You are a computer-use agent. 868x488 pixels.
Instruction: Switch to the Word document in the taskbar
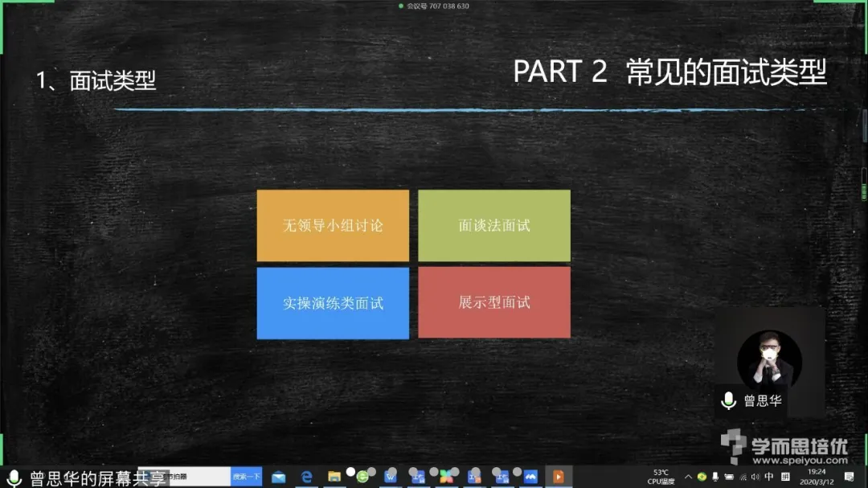coord(391,477)
